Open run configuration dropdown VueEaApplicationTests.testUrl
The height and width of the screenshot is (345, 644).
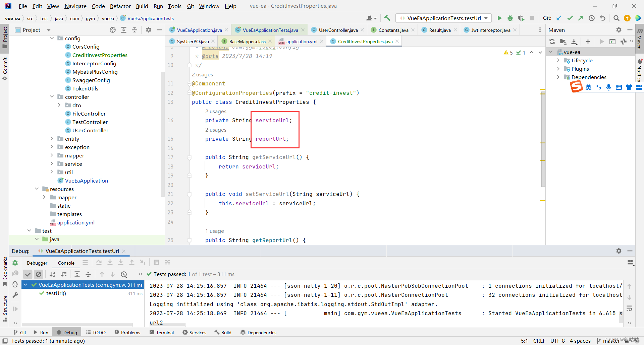(443, 18)
